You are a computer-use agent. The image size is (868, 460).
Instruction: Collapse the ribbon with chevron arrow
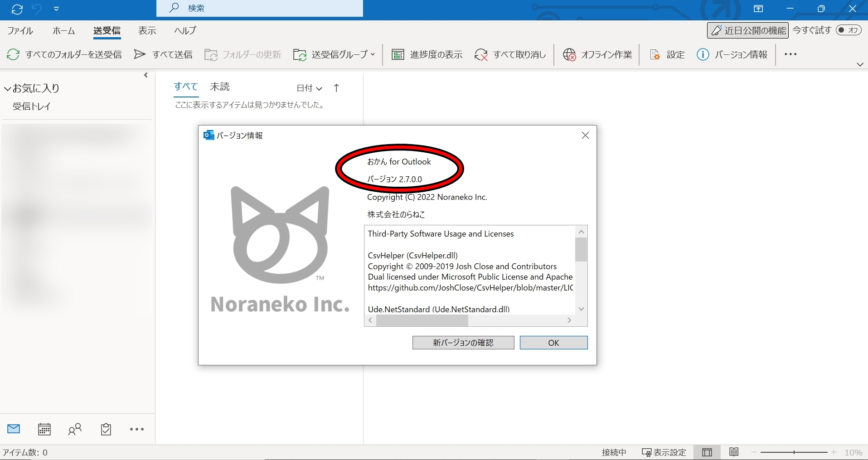(860, 64)
